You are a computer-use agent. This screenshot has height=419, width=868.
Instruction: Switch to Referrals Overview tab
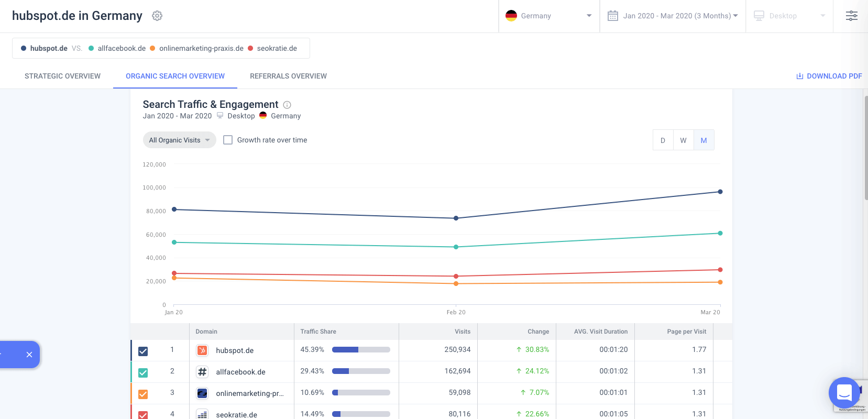tap(288, 76)
